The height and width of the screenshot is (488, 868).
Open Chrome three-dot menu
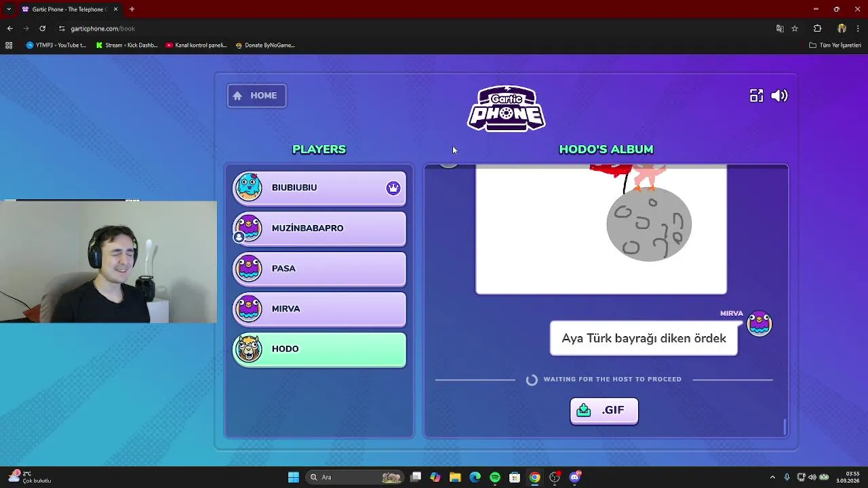858,28
